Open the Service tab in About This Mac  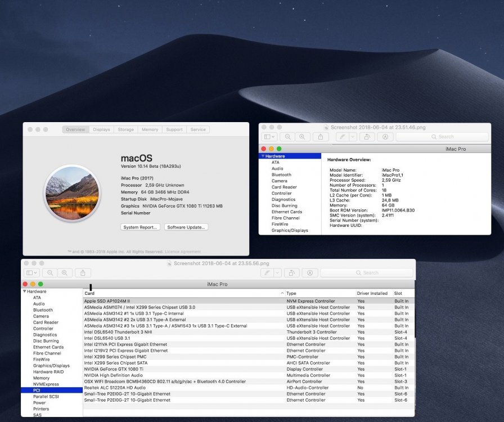(198, 129)
